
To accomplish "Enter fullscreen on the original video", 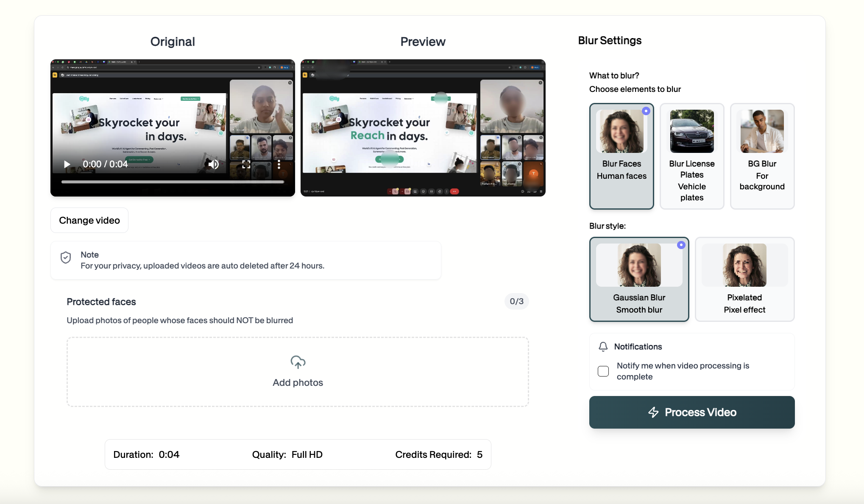I will pos(246,164).
